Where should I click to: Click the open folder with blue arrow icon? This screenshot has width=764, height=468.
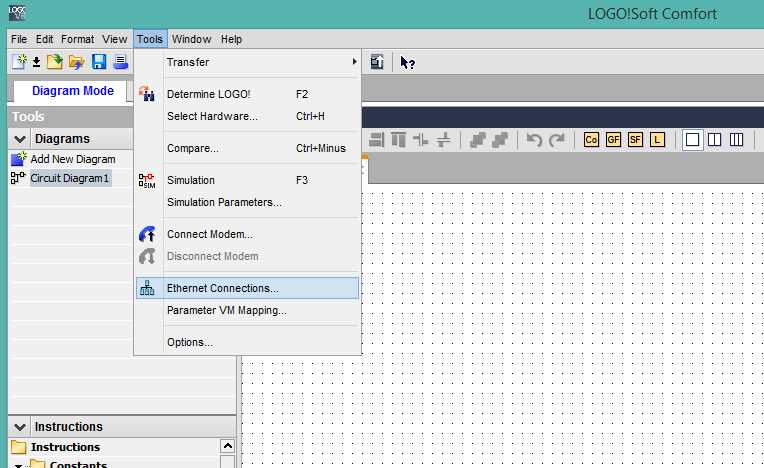(x=76, y=62)
